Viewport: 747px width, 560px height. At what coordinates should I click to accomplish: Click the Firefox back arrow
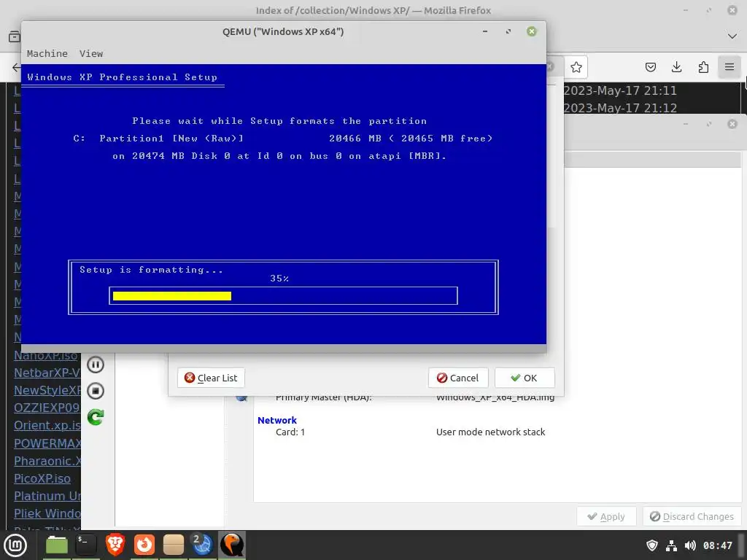(x=16, y=67)
